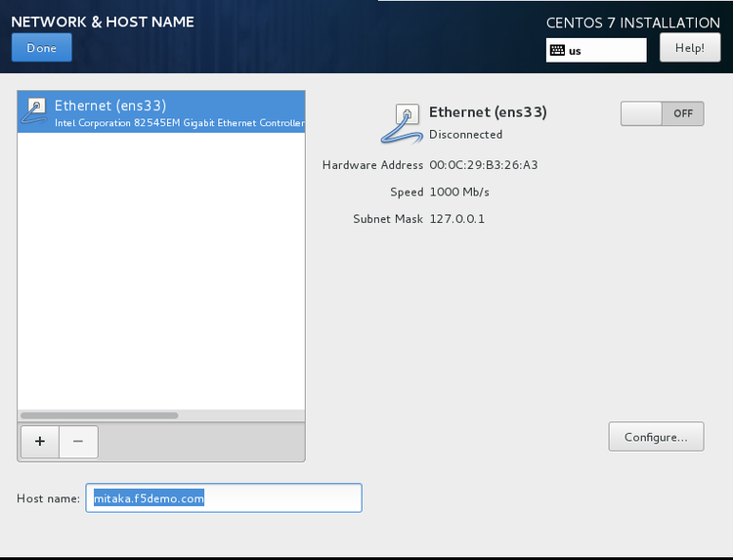Screen dimensions: 733x560
Task: Click the Disconnected status text
Action: click(465, 135)
